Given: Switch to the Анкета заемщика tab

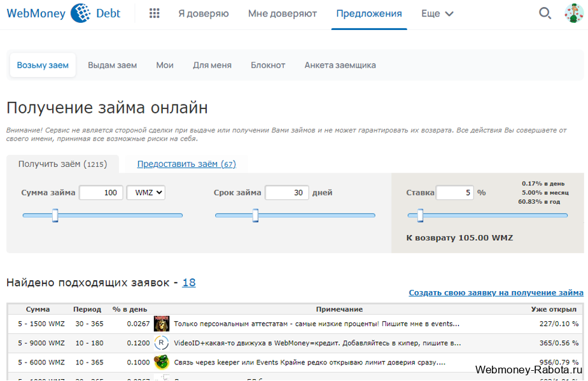Looking at the screenshot, I should tap(340, 65).
